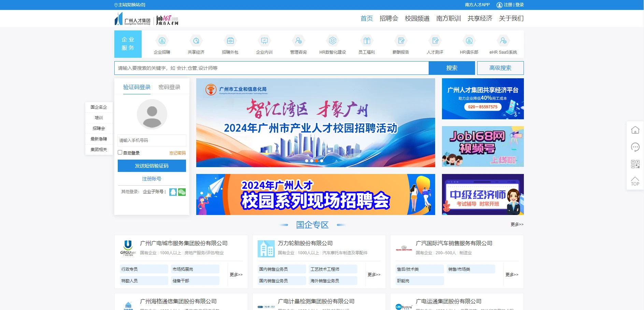Open the 企业内训 service icon
The height and width of the screenshot is (310, 644).
point(264,41)
